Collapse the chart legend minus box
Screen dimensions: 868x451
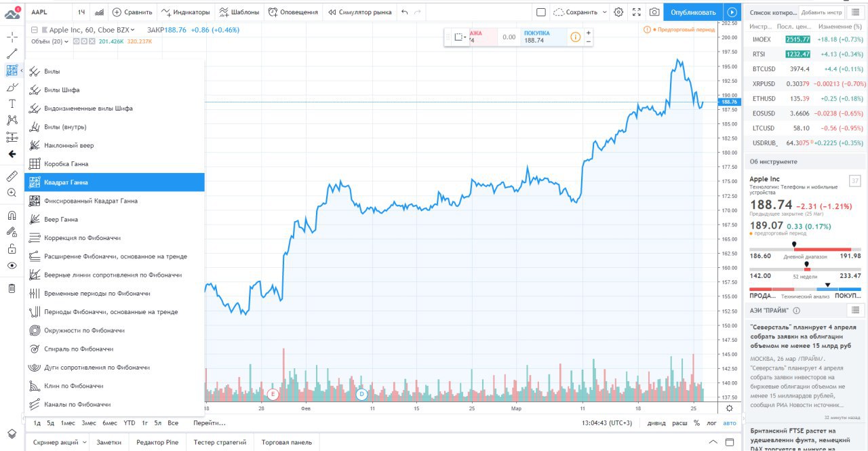[x=34, y=30]
